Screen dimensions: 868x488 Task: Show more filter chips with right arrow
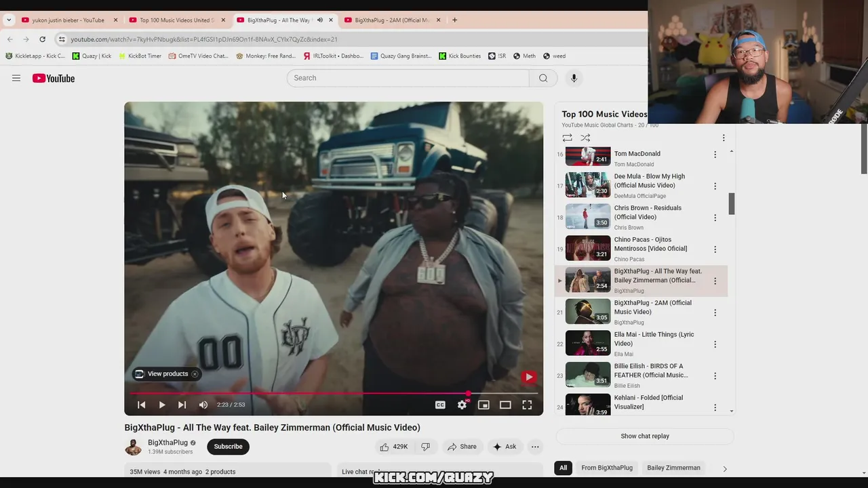point(724,468)
